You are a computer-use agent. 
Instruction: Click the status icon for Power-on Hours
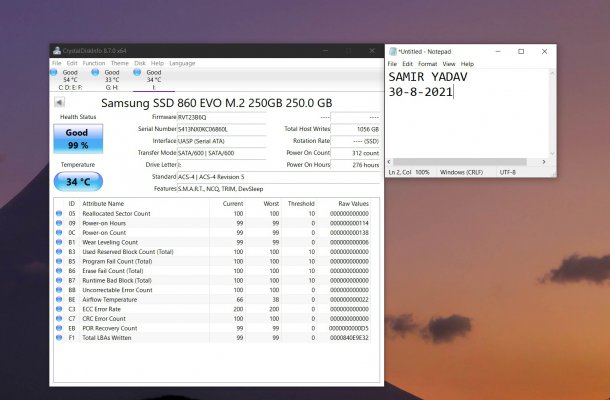tap(59, 223)
